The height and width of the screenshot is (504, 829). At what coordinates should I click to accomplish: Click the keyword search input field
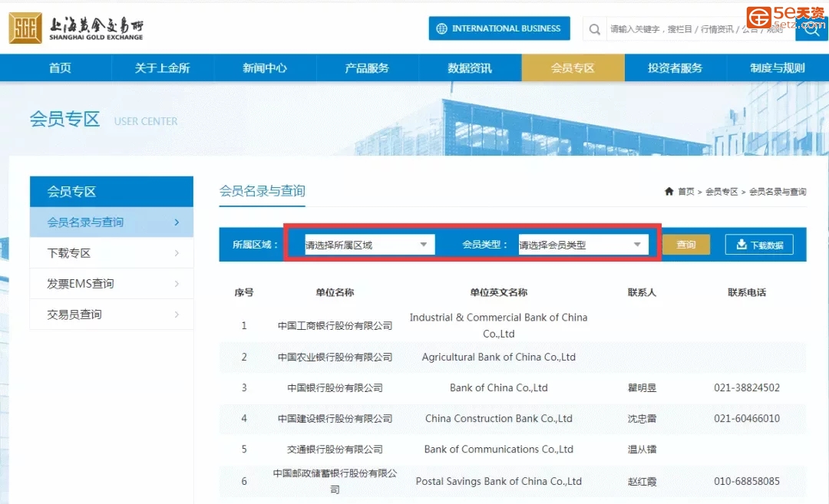(x=701, y=29)
